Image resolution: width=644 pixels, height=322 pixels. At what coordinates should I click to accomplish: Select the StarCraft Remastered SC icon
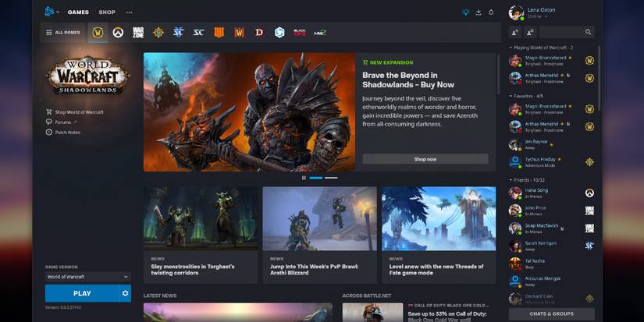point(198,33)
